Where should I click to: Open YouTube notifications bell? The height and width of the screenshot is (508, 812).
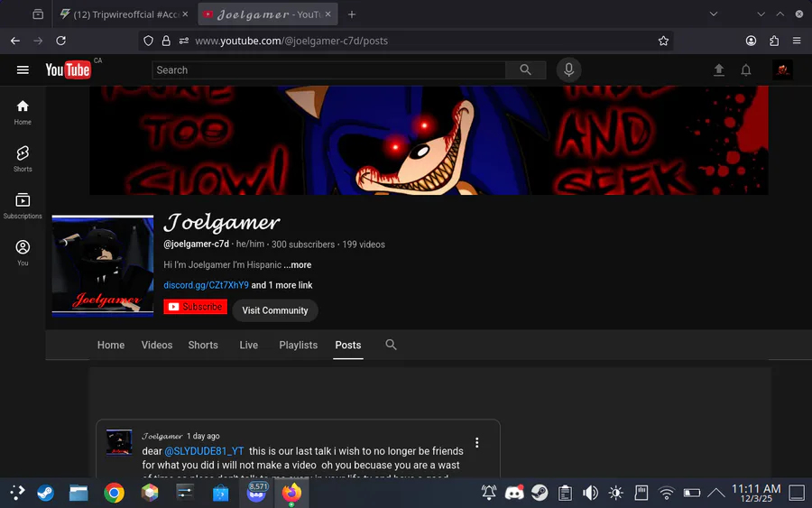tap(746, 69)
